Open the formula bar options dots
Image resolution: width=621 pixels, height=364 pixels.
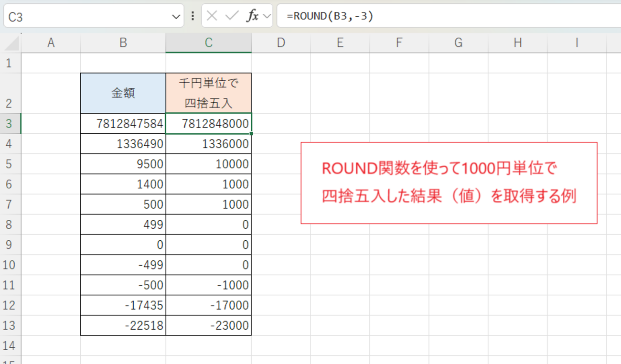pyautogui.click(x=193, y=16)
